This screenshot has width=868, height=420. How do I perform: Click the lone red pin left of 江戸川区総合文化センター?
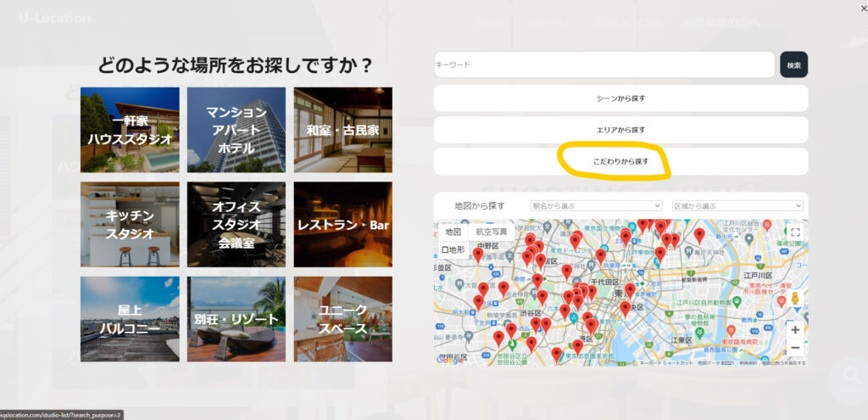pyautogui.click(x=699, y=236)
